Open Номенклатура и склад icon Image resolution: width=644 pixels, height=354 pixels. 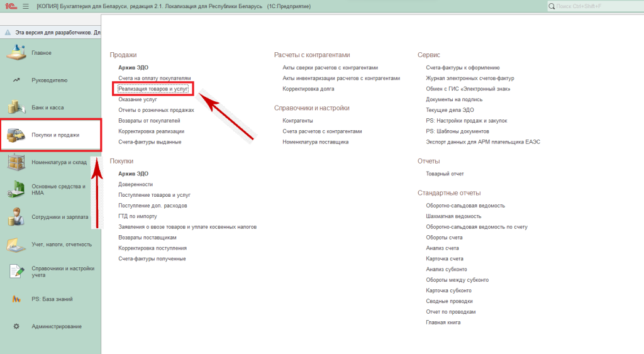pyautogui.click(x=16, y=162)
